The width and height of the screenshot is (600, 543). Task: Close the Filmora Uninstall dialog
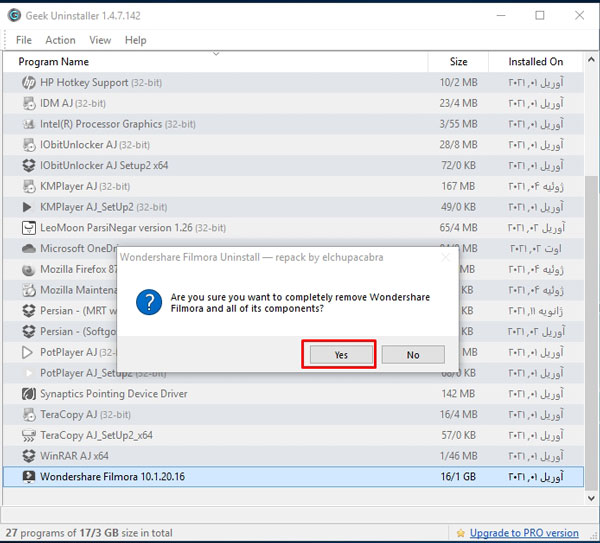[446, 258]
